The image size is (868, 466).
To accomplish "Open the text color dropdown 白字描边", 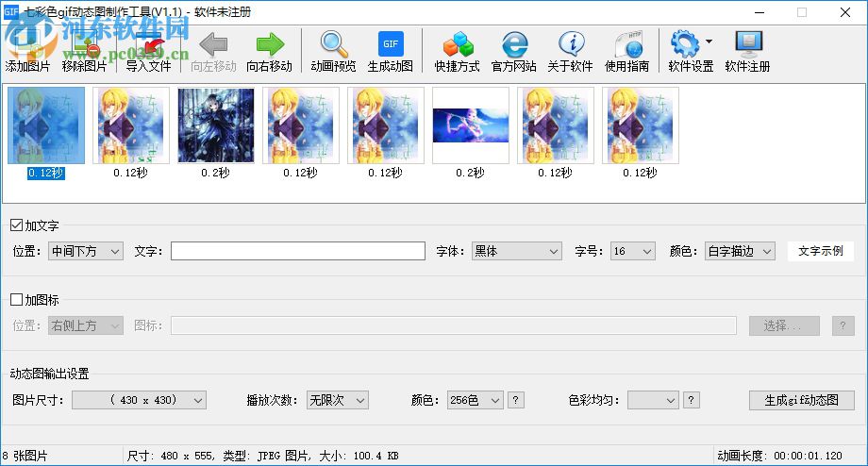I will pos(740,251).
